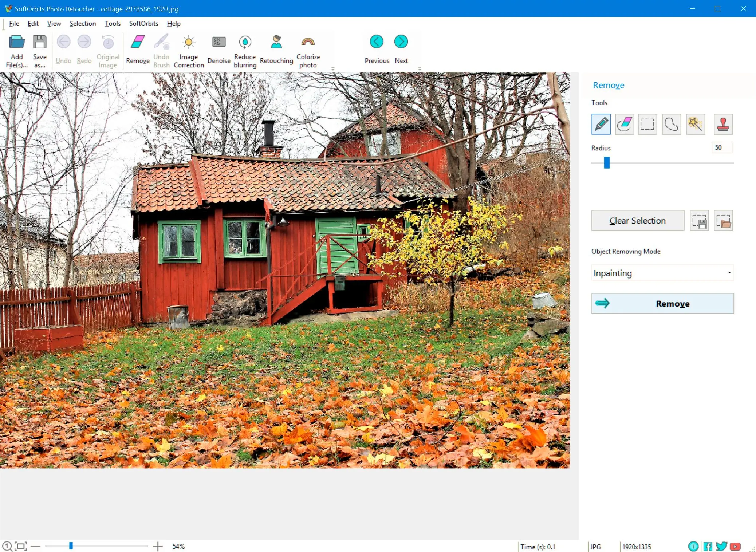Select the Lasso selection tool
The height and width of the screenshot is (552, 756).
pyautogui.click(x=671, y=124)
